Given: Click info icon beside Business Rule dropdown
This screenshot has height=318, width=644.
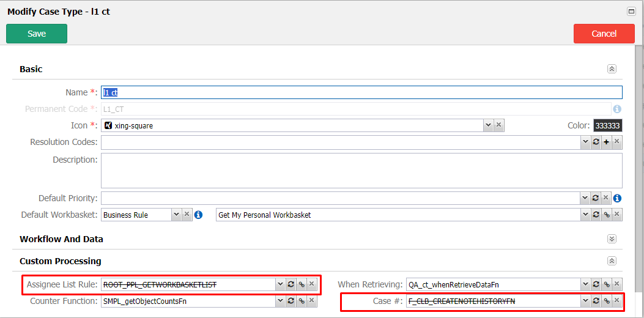Looking at the screenshot, I should [x=198, y=215].
